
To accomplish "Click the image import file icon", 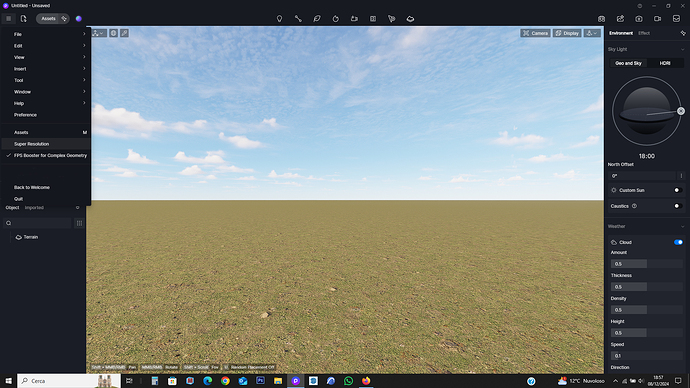I will point(24,18).
